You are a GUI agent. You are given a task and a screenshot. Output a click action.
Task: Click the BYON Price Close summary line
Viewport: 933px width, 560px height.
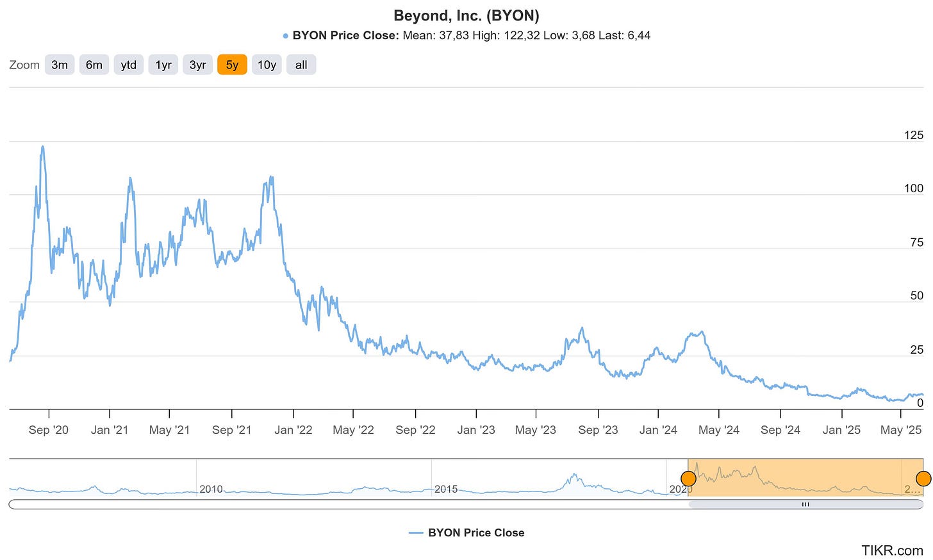(x=467, y=35)
